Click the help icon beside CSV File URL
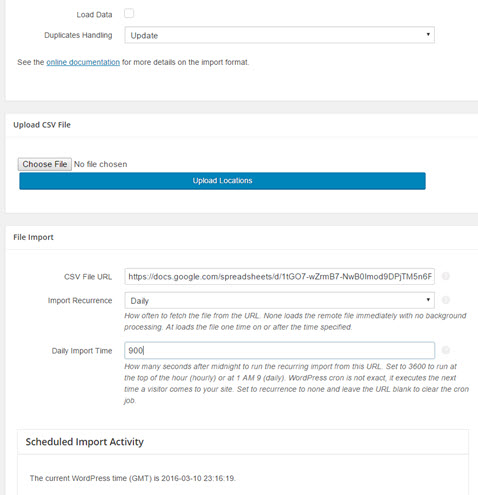478x495 pixels. (x=446, y=276)
